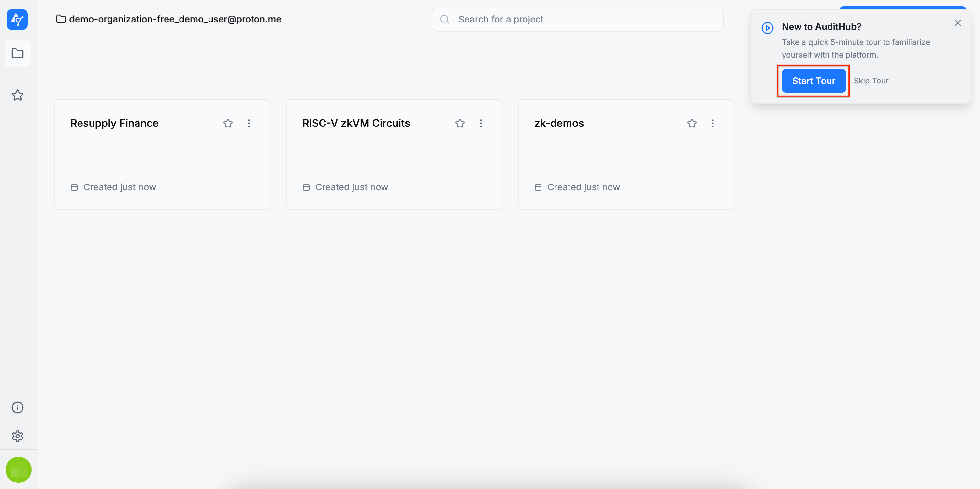Image resolution: width=980 pixels, height=489 pixels.
Task: Expand the zk-demos kebab menu
Action: (x=713, y=123)
